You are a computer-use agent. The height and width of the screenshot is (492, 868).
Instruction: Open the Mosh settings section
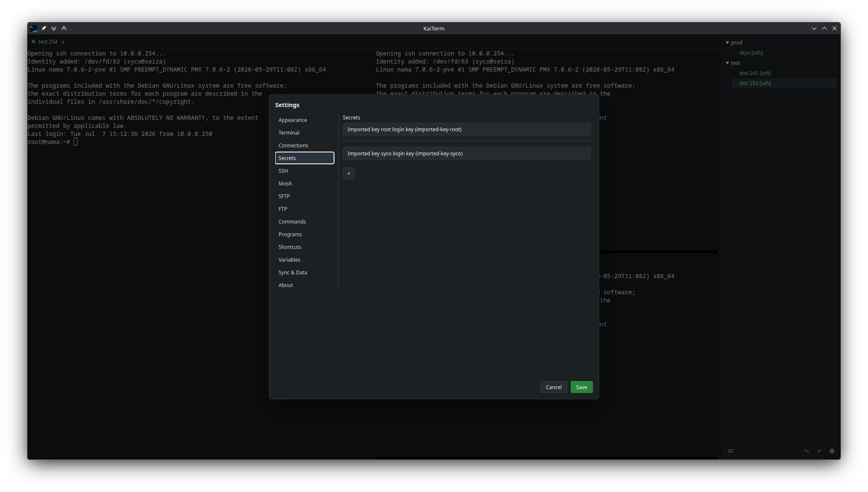(304, 184)
